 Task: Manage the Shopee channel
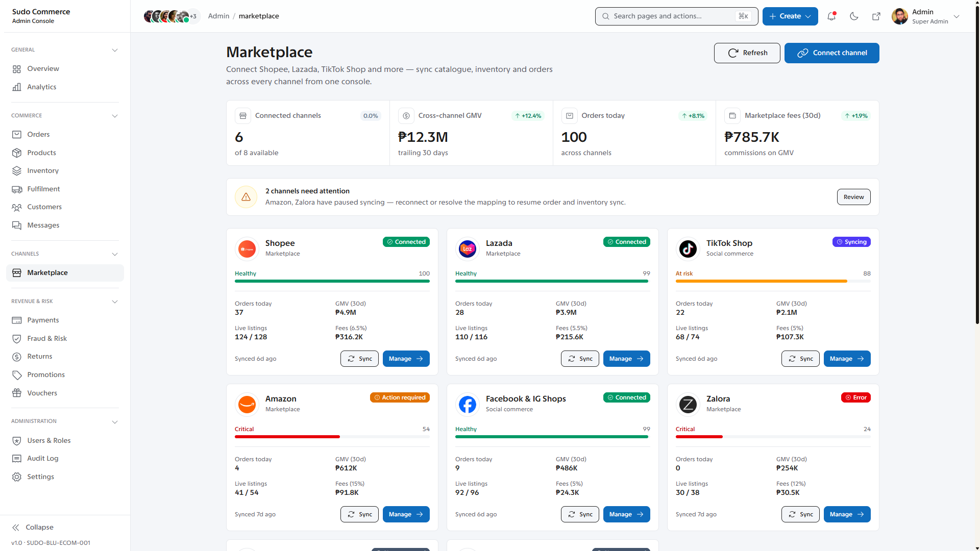(406, 359)
